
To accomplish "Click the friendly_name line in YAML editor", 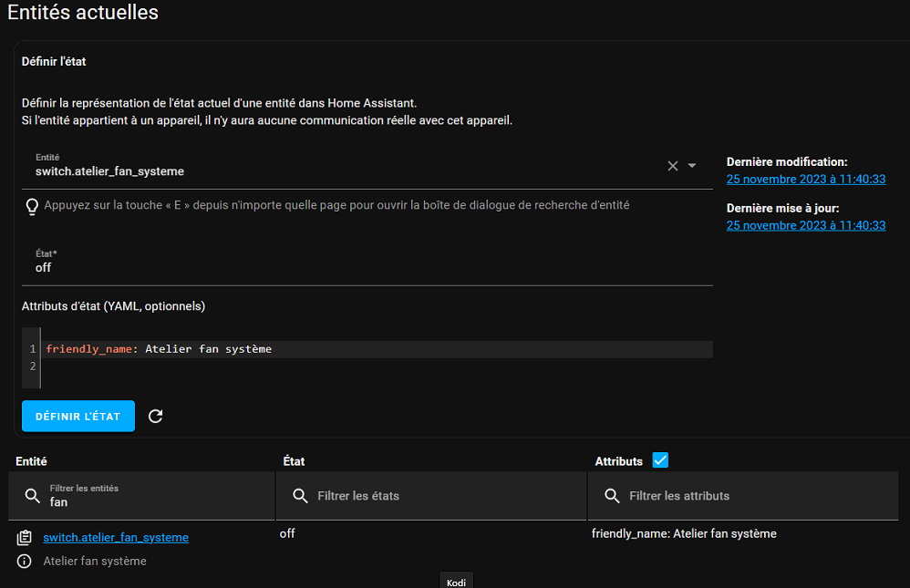I will click(379, 349).
